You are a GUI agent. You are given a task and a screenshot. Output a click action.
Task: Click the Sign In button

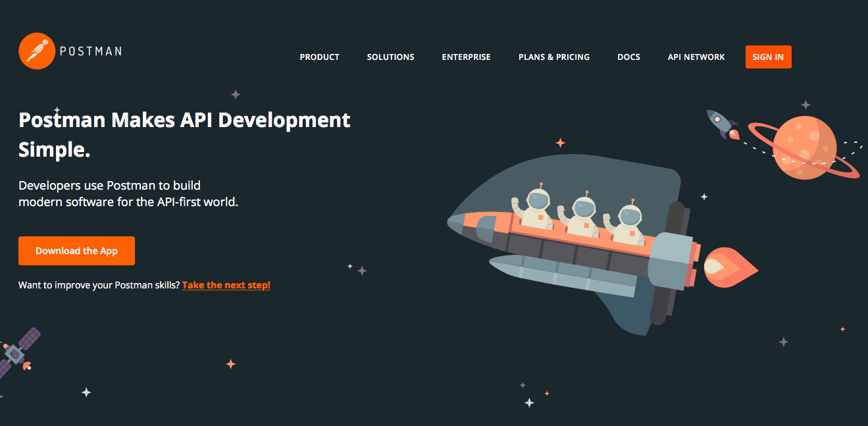pos(768,57)
